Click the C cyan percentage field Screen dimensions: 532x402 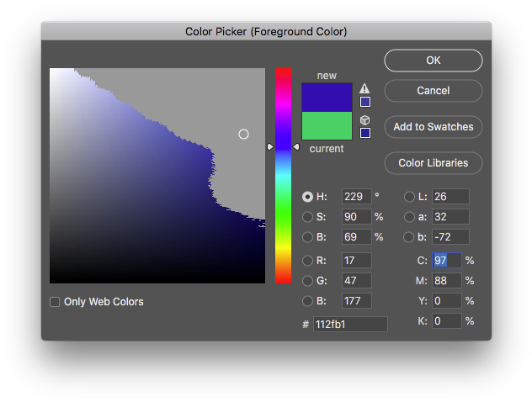[x=446, y=261]
